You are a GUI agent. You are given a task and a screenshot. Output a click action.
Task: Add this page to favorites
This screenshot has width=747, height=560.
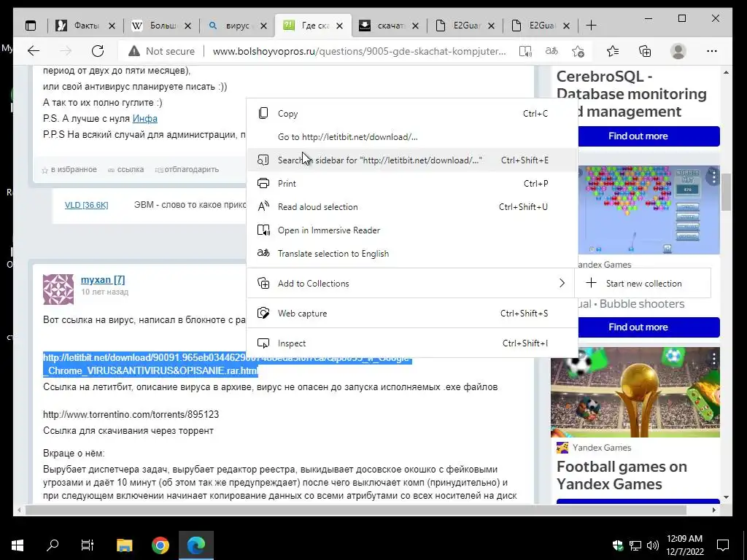coord(578,51)
